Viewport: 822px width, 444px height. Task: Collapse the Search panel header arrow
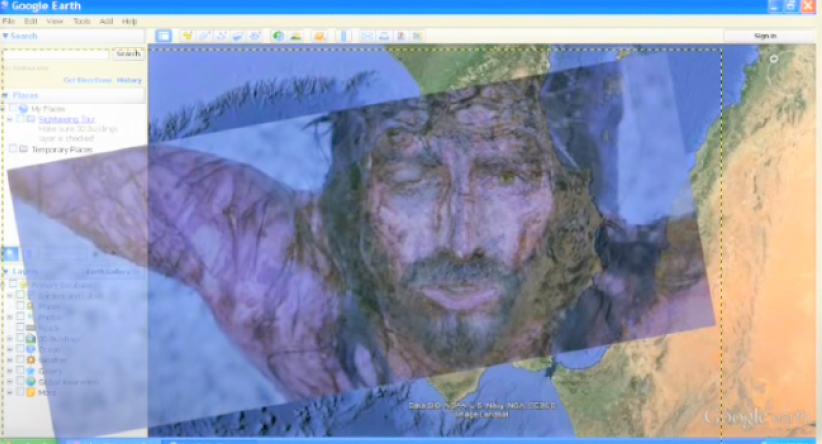coord(5,37)
